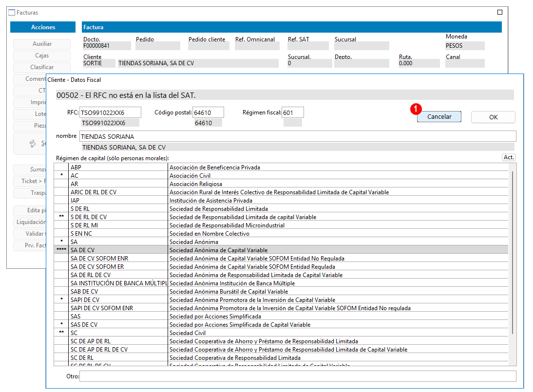Select the highlighted SA DE CV row

pos(281,250)
